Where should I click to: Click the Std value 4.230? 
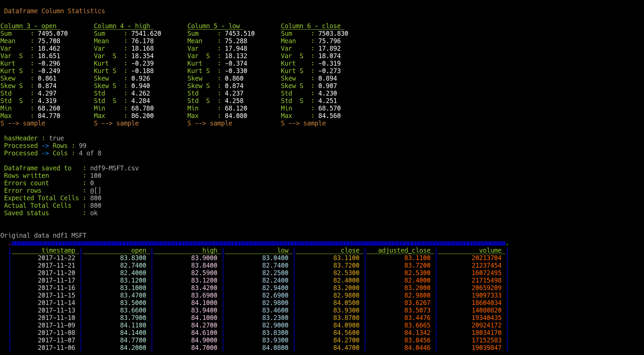click(327, 93)
